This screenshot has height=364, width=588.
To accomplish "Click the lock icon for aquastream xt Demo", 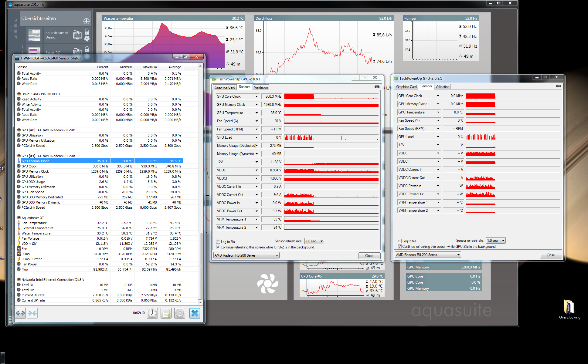I will pyautogui.click(x=87, y=32).
